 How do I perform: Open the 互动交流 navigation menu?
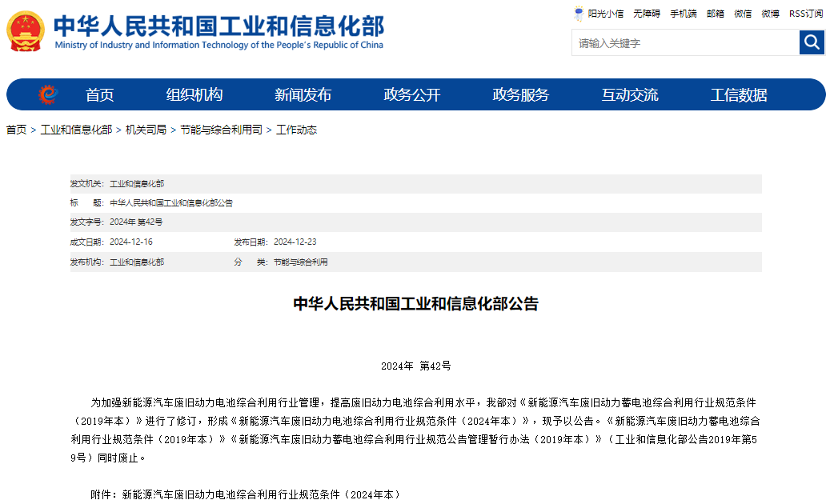632,94
